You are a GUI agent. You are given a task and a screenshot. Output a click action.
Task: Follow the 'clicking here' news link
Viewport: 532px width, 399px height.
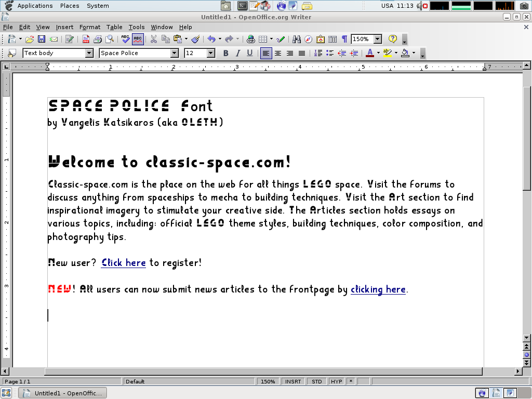pyautogui.click(x=378, y=289)
